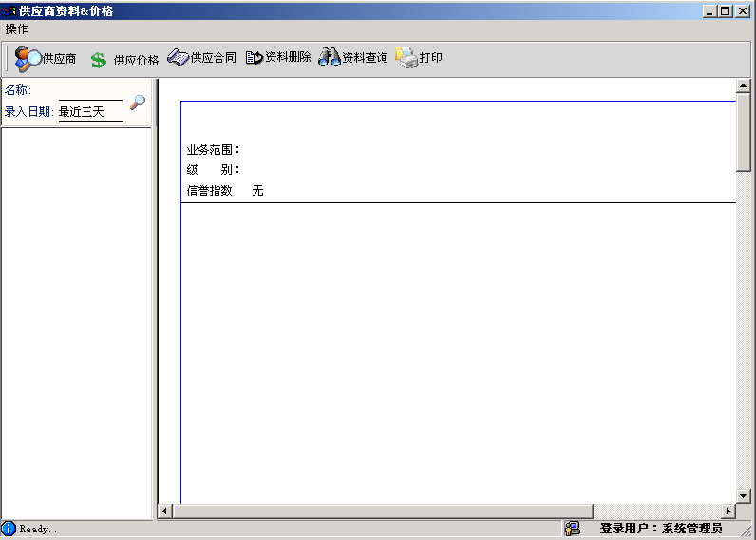Screen dimensions: 756x540
Task: Click the green dollar 供应价格 icon
Action: (99, 60)
